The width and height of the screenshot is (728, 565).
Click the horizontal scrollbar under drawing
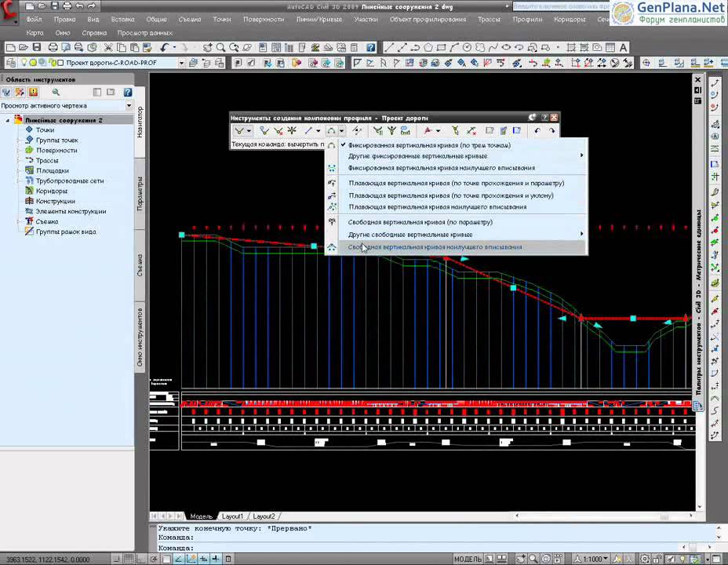point(603,516)
